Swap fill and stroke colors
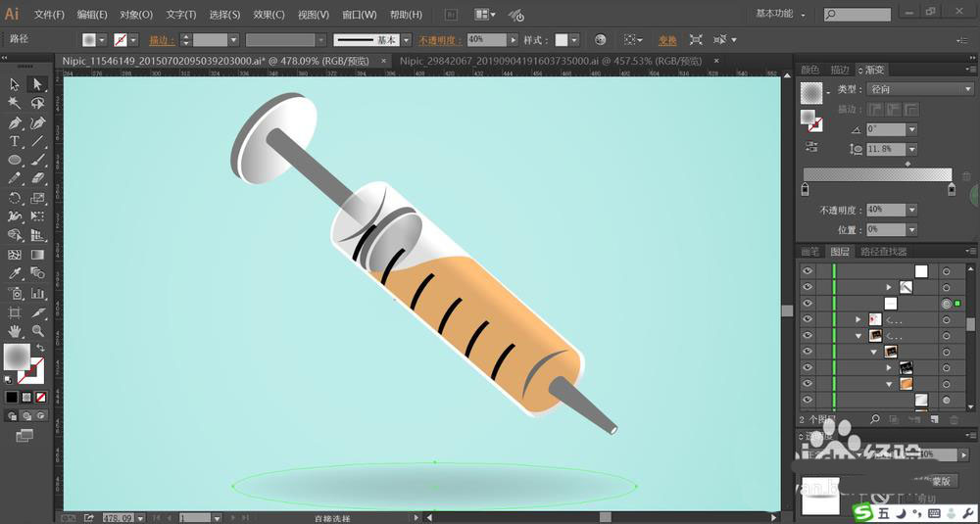The width and height of the screenshot is (980, 524). tap(40, 348)
